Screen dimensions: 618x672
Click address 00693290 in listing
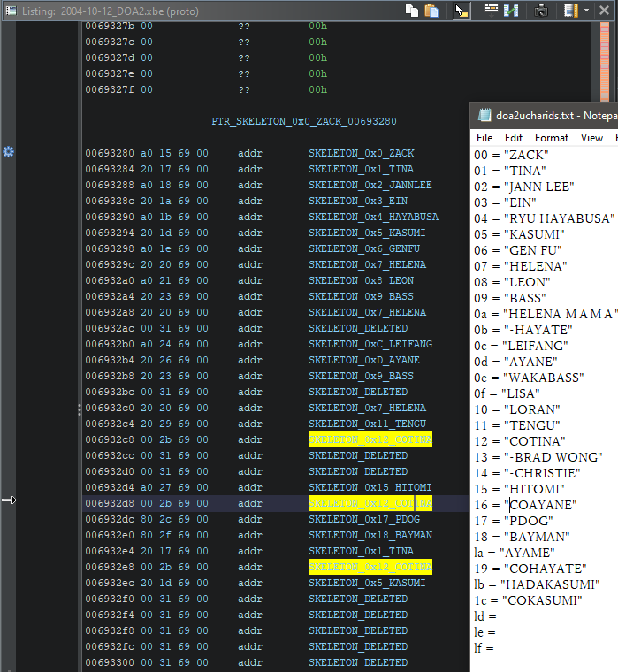110,217
